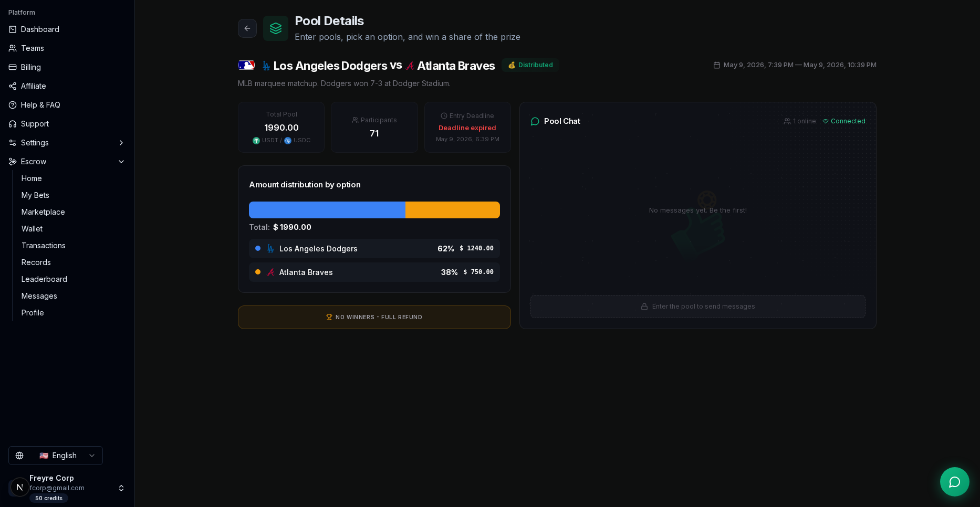Click the Connected wifi status icon
This screenshot has height=507, width=980.
point(826,121)
